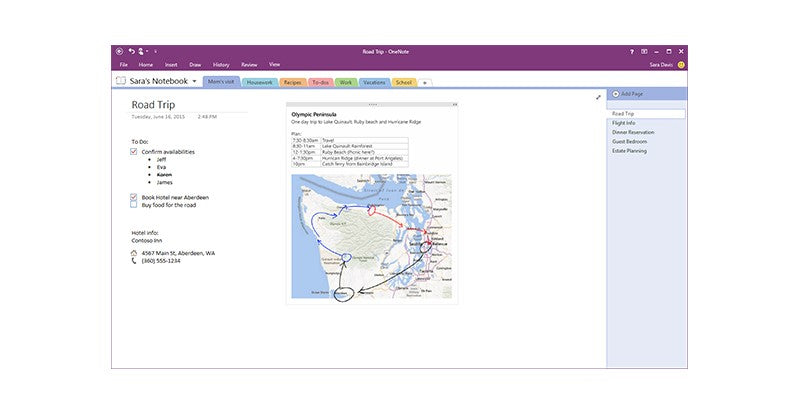The image size is (799, 399).
Task: Select the To-dos section tab
Action: pos(321,83)
